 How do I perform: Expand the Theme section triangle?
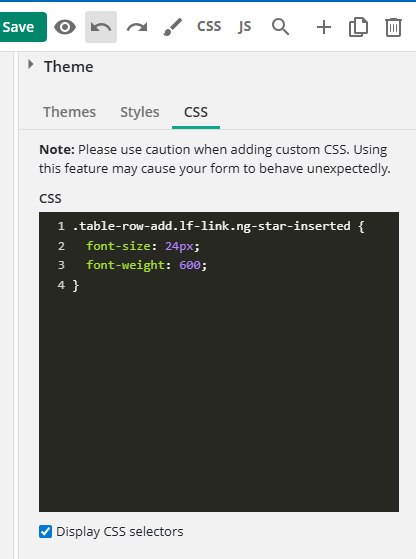31,65
